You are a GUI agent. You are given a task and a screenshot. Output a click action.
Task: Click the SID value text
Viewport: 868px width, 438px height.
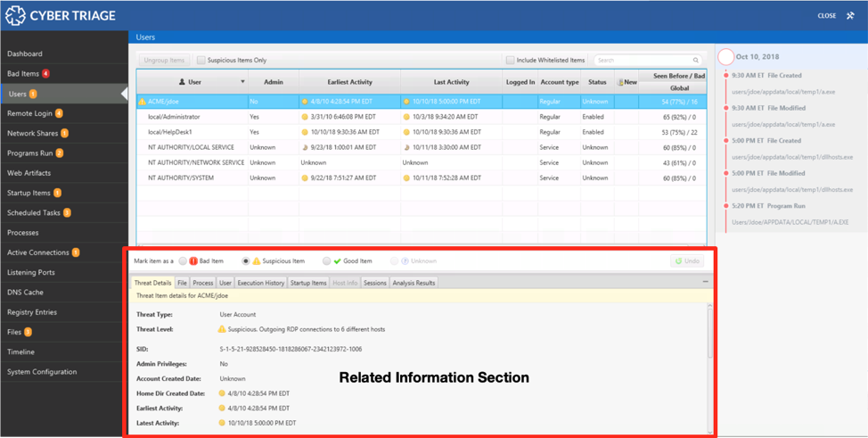[x=291, y=350]
